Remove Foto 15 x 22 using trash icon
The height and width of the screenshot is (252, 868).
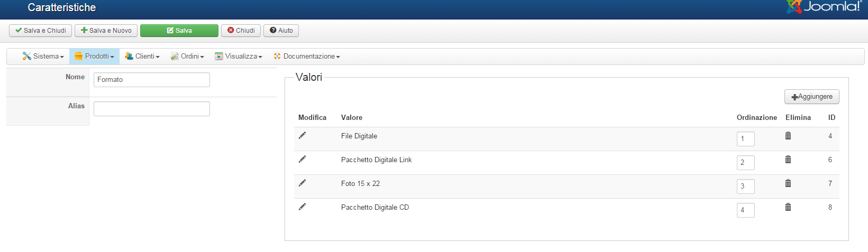[x=788, y=183]
